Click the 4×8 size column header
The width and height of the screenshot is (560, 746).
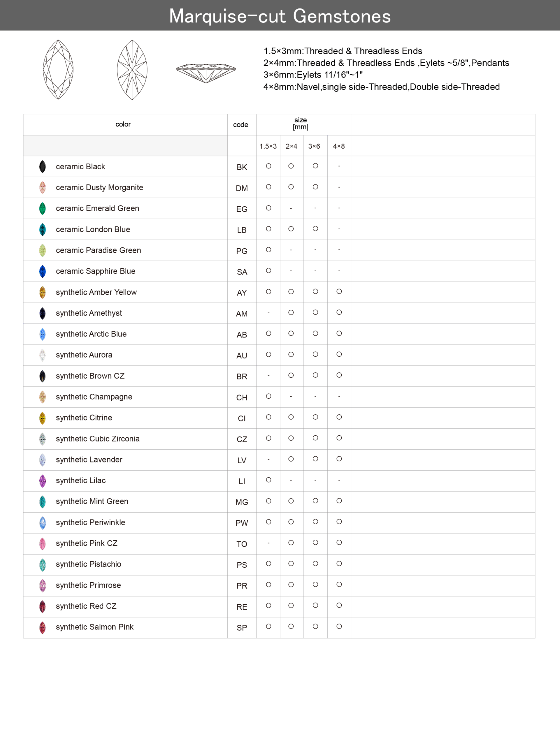pyautogui.click(x=339, y=146)
